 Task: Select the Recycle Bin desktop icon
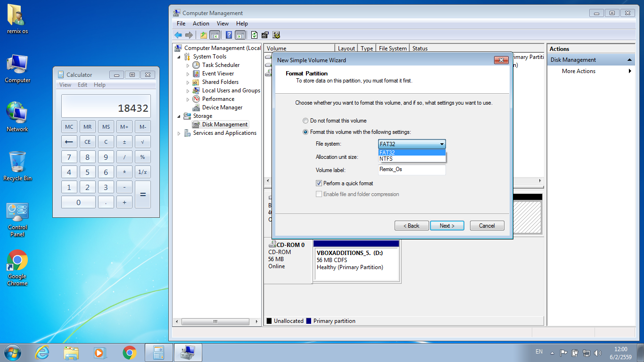click(x=17, y=166)
